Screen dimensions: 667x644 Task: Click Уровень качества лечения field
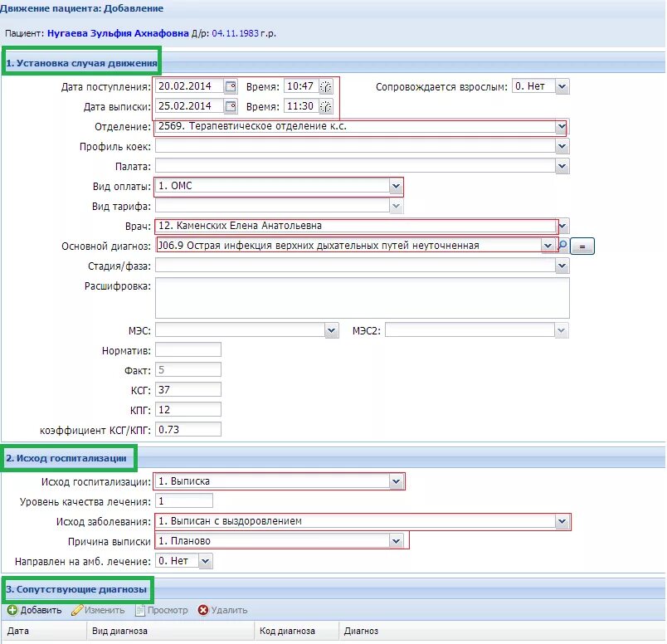[x=184, y=501]
